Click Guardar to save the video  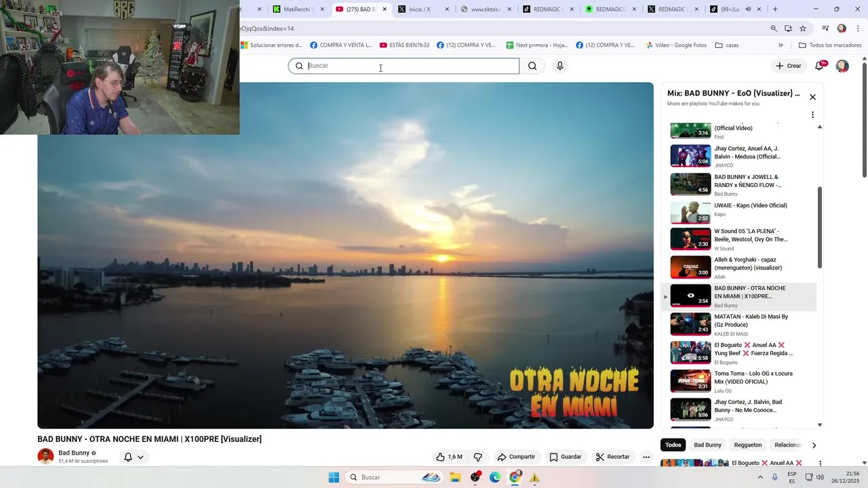(x=566, y=457)
